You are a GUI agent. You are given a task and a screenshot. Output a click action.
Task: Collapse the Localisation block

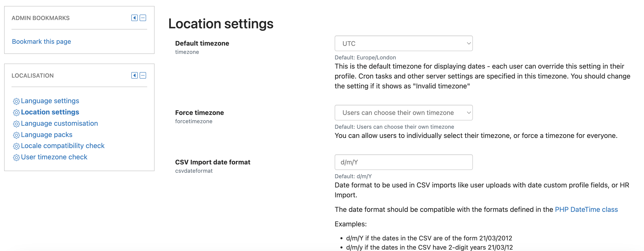coord(143,75)
